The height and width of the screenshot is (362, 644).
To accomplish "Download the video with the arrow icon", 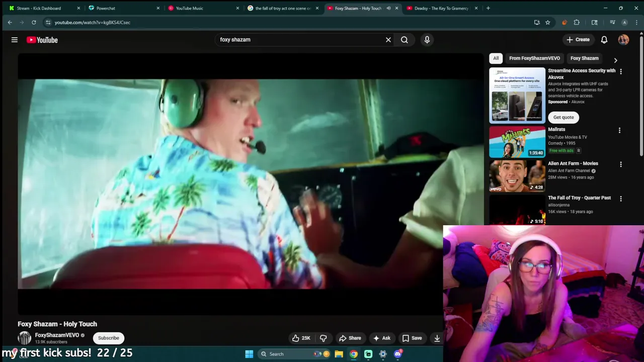I will click(437, 338).
